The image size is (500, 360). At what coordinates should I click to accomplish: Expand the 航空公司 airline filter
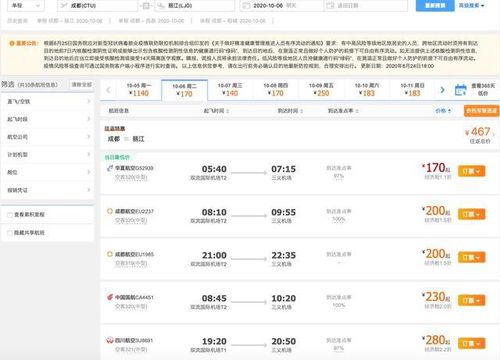click(48, 137)
